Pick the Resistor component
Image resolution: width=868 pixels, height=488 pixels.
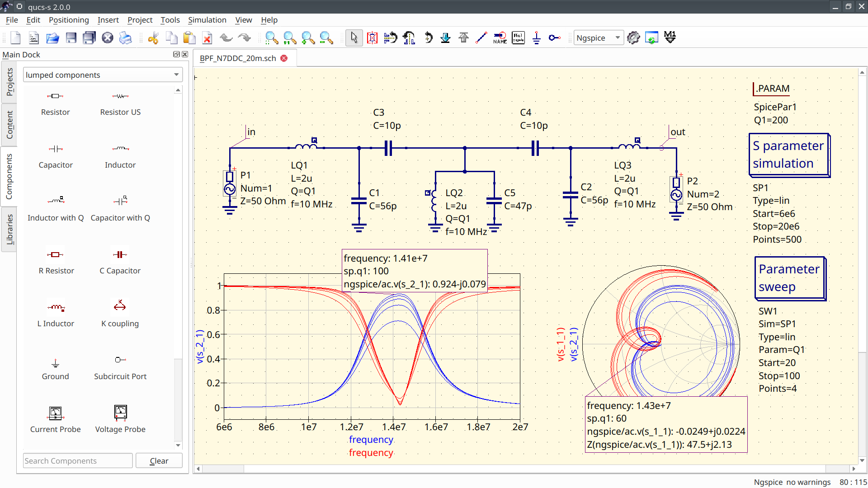click(56, 104)
